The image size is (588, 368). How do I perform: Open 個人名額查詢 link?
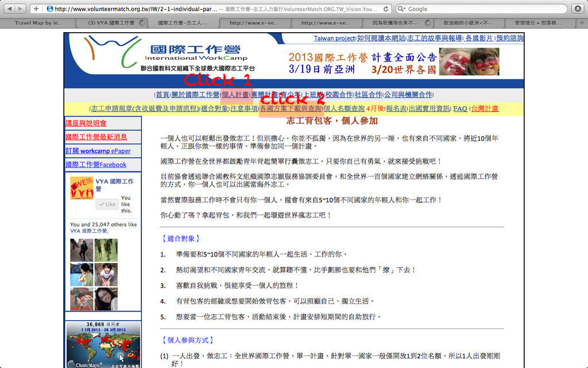(x=345, y=109)
